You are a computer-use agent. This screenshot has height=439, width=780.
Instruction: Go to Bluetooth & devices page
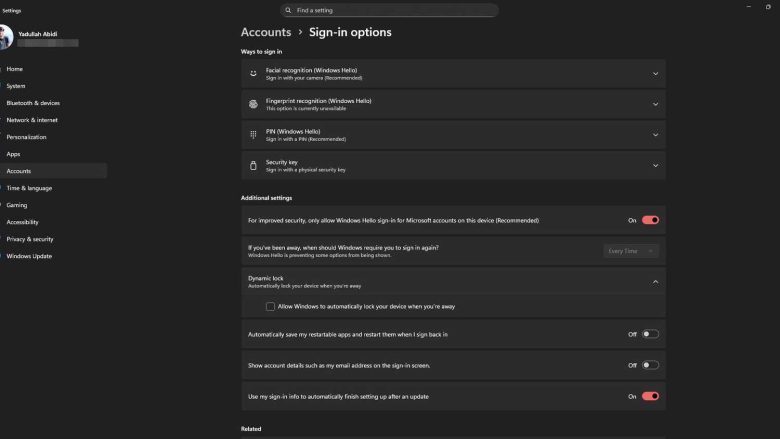33,103
